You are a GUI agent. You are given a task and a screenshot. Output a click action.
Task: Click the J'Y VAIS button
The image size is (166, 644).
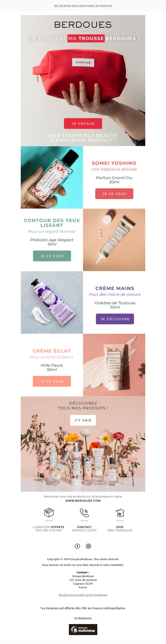[x=83, y=420]
